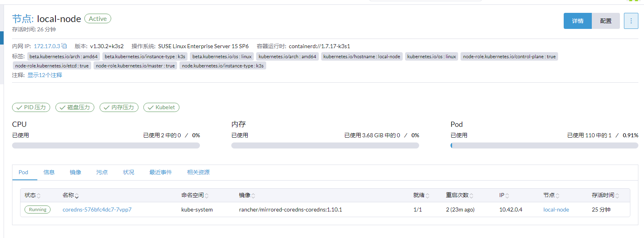Viewport: 644px width, 238px height.
Task: Click the local-node link in table
Action: point(556,210)
